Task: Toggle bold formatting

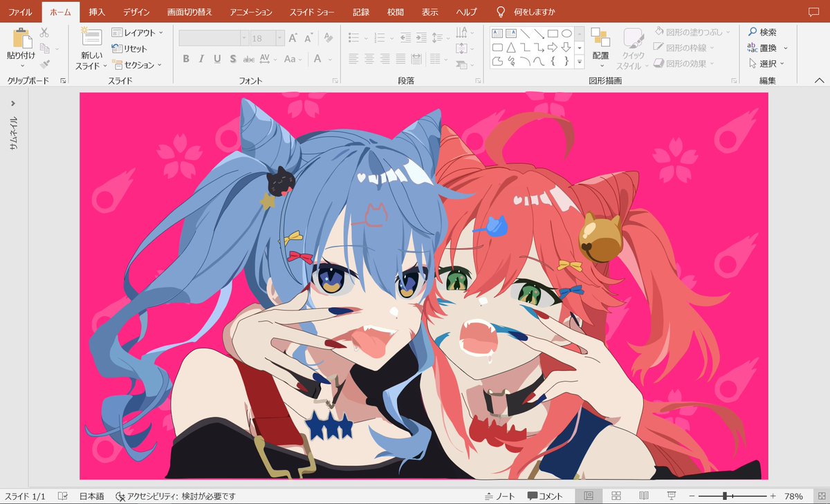Action: point(186,59)
